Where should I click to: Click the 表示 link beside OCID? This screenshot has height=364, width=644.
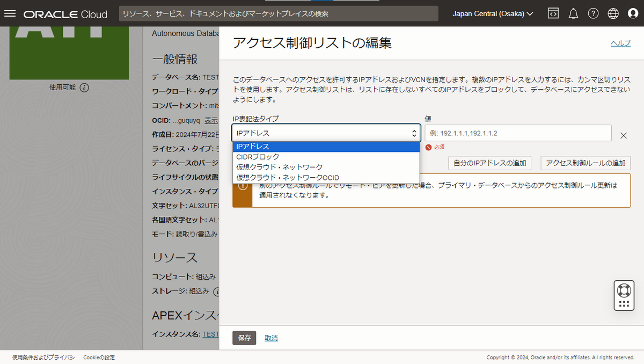(x=211, y=120)
